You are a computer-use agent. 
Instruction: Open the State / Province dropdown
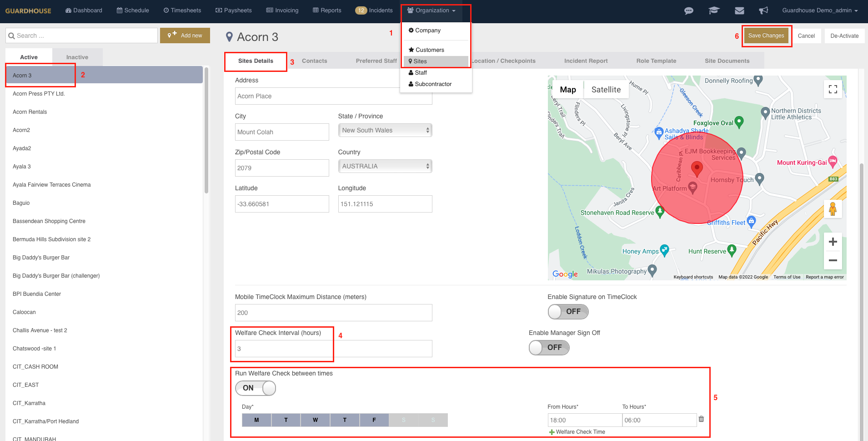385,130
